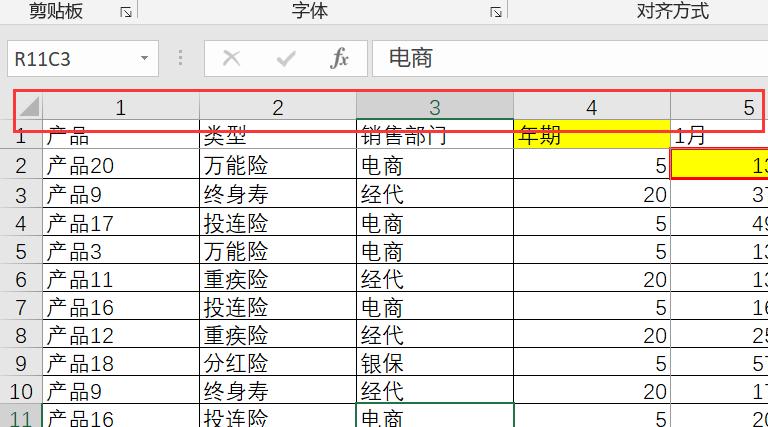Select the cell 产品17
768x427 pixels.
tap(121, 223)
